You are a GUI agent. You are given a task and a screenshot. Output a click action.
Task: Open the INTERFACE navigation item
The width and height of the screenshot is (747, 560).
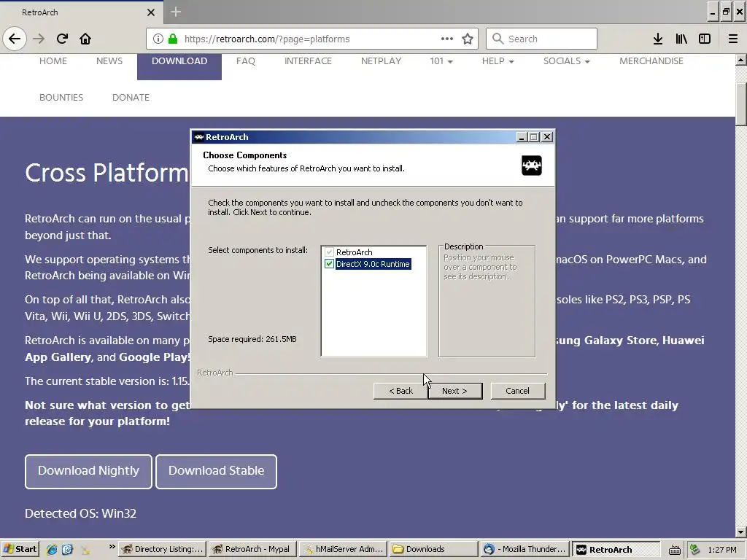309,61
